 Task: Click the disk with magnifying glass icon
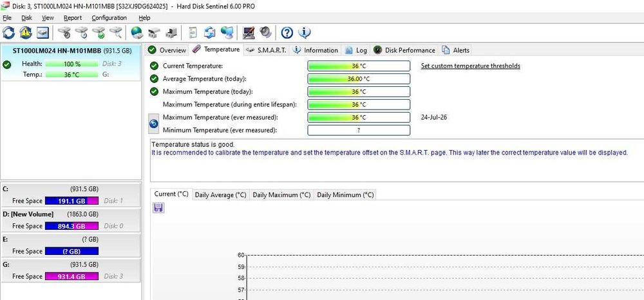[x=116, y=32]
